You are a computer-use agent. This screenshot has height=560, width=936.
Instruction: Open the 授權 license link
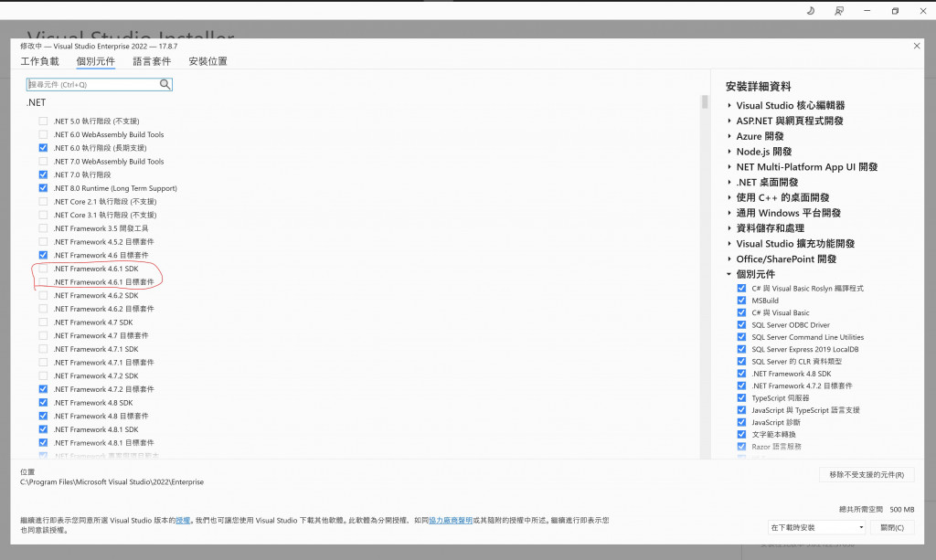[183, 521]
